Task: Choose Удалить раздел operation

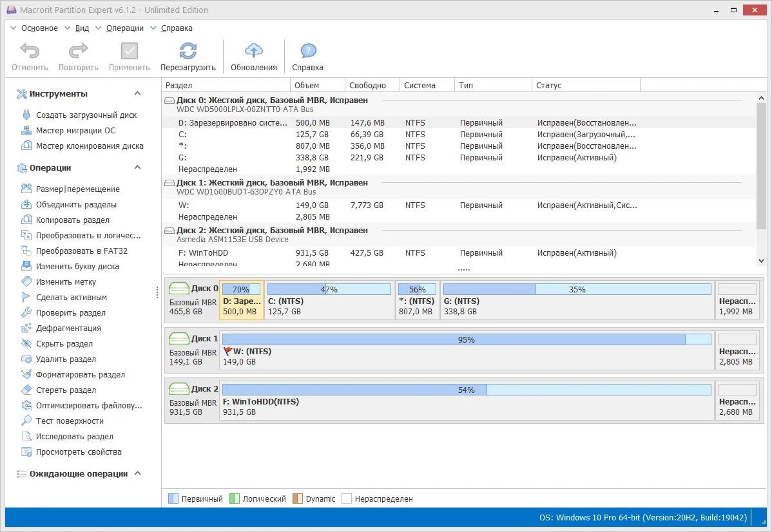Action: click(66, 359)
